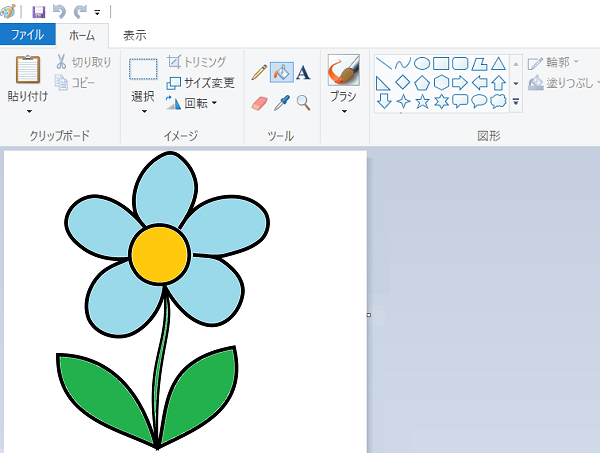Viewport: 600px width, 453px height.
Task: Choose the Oval callout shape
Action: [479, 101]
